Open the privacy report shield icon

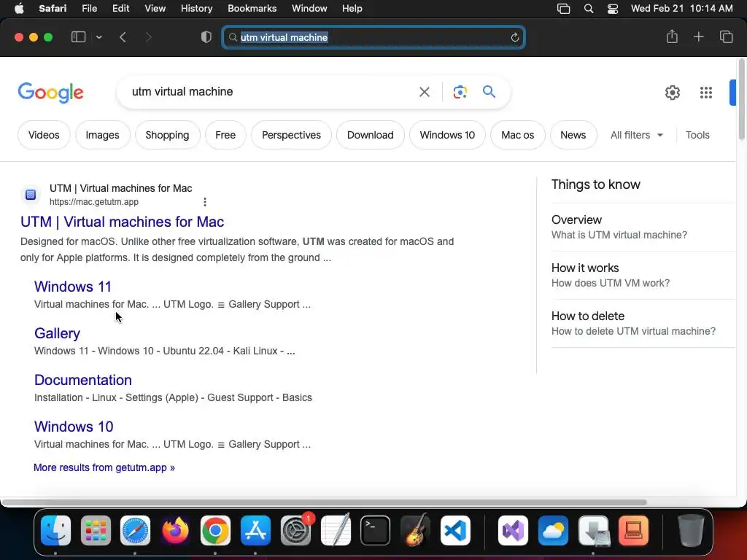click(206, 37)
